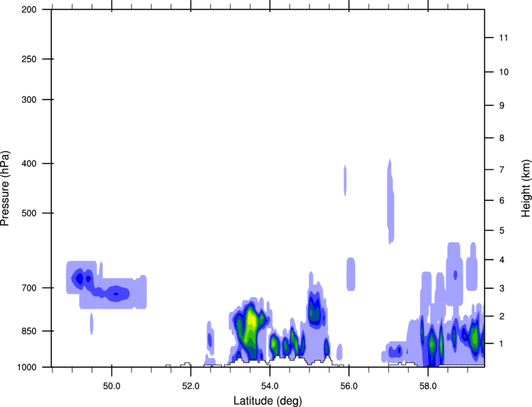Click the 'Latitude (deg)' axis title
Screen dimensions: 532x407
(267, 401)
